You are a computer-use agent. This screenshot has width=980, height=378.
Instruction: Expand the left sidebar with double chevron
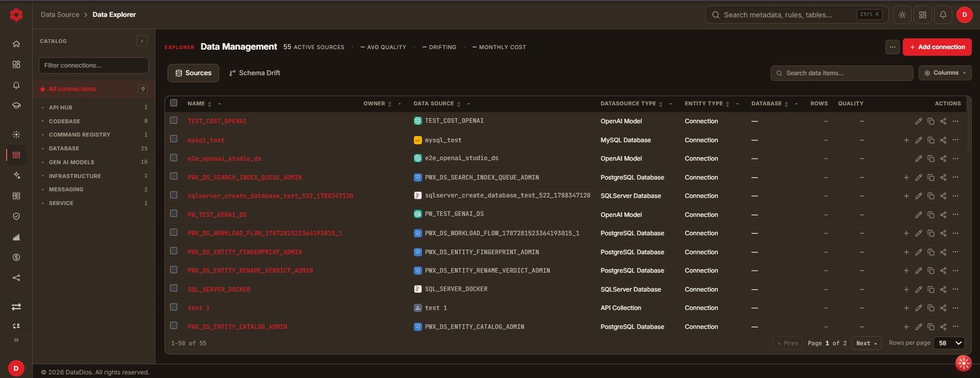(x=16, y=340)
